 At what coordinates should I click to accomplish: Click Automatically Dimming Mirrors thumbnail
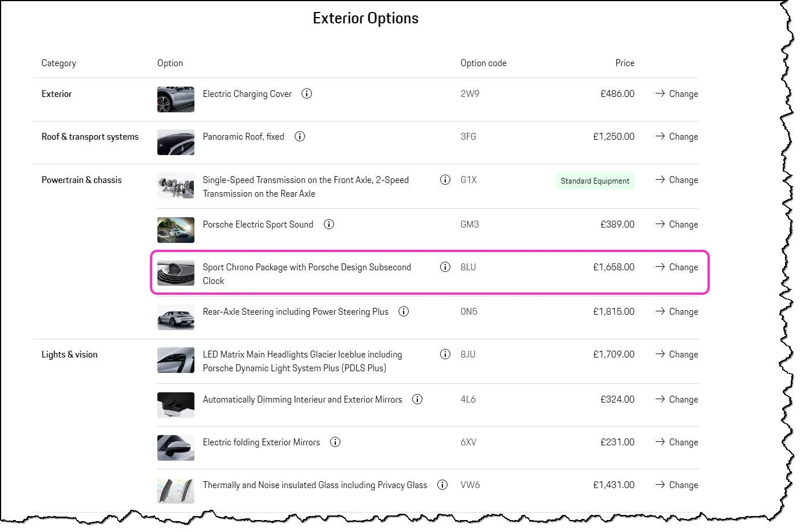coord(176,405)
